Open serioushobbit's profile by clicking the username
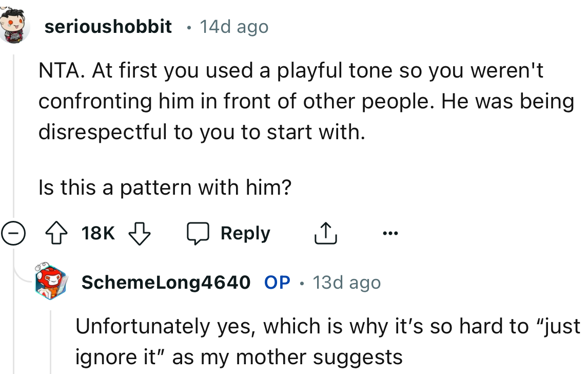Screen dimensions: 588x374 pos(108,27)
